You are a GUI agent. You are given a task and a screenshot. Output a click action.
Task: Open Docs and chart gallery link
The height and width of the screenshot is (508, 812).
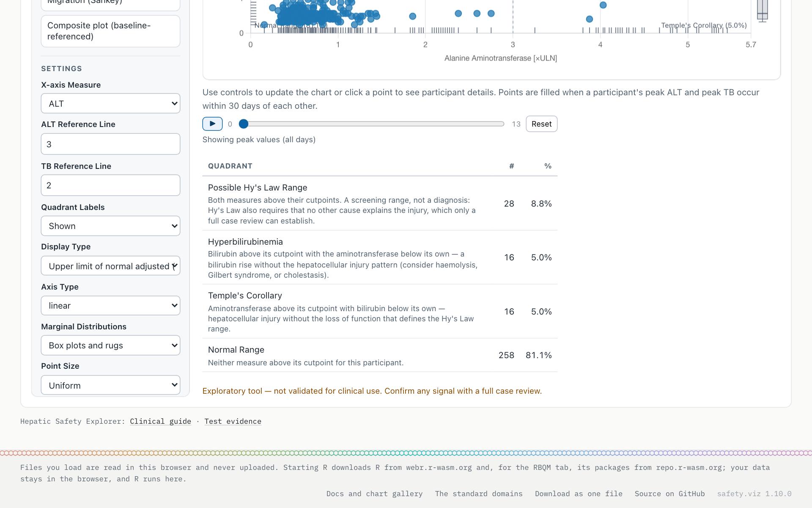point(374,494)
